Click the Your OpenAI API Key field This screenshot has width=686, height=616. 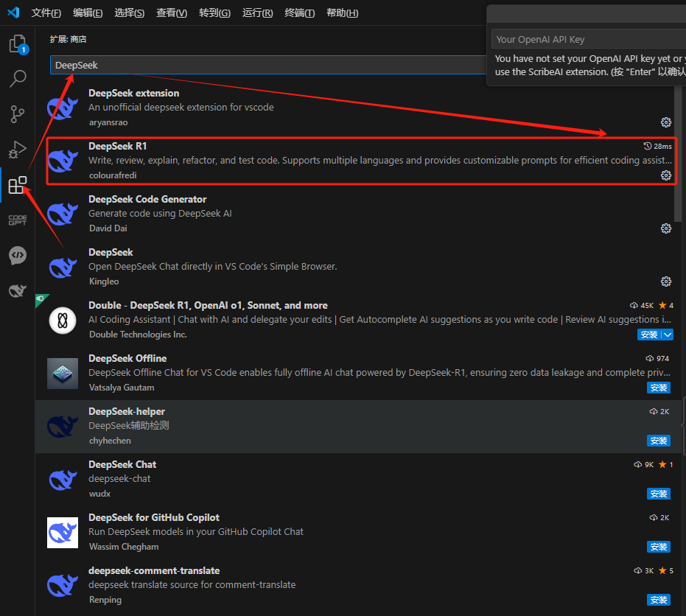tap(588, 39)
